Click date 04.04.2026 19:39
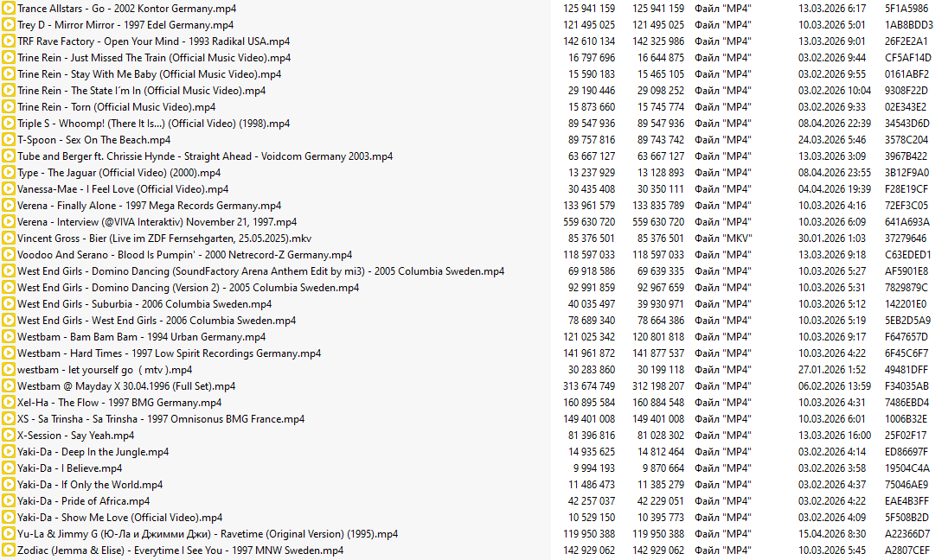This screenshot has height=560, width=948. [835, 189]
